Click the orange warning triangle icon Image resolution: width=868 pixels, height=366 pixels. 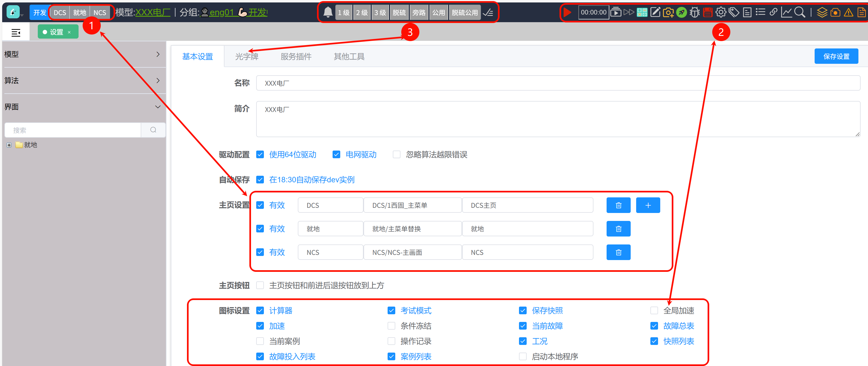click(x=849, y=13)
